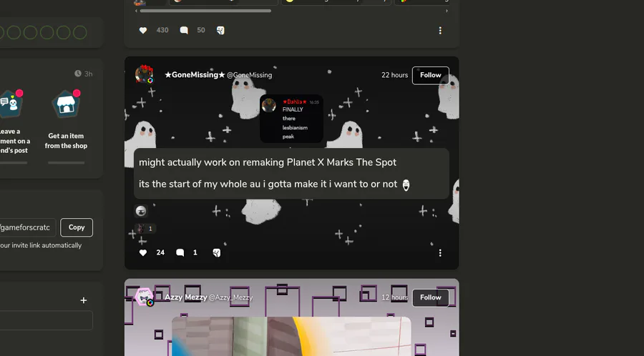The image size is (644, 356).
Task: Click the rightmost green ring in the sidebar
Action: tap(80, 32)
